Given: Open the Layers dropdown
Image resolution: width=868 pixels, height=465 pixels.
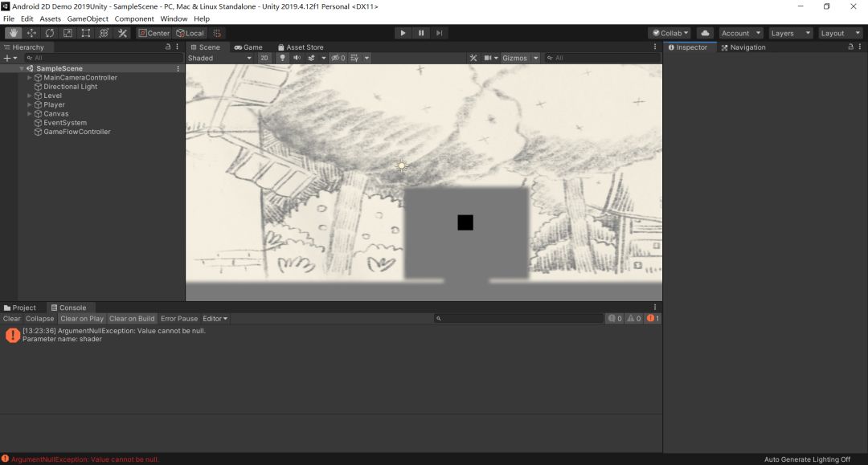Looking at the screenshot, I should pos(790,33).
